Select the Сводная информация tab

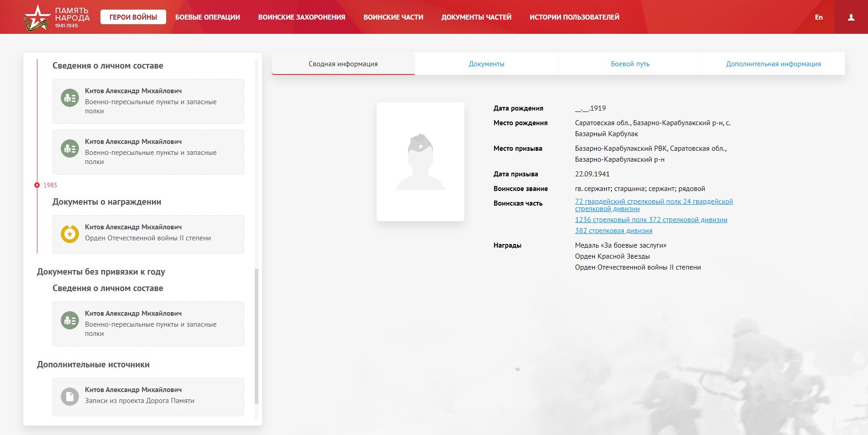pos(343,64)
